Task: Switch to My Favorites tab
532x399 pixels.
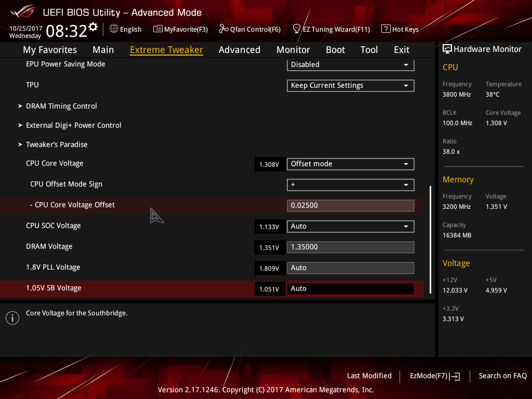Action: coord(50,50)
